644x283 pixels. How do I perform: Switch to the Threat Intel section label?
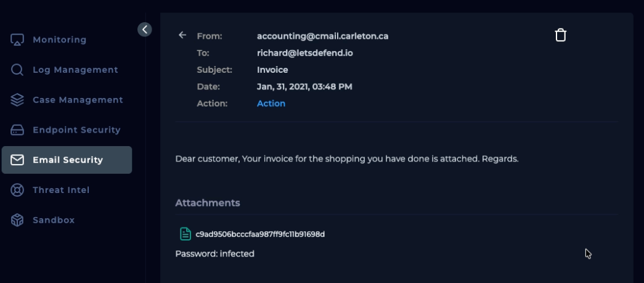61,190
